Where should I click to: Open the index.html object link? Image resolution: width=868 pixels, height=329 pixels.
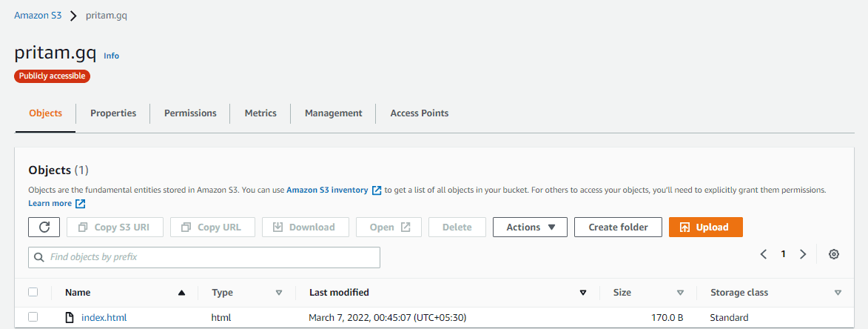(x=104, y=318)
